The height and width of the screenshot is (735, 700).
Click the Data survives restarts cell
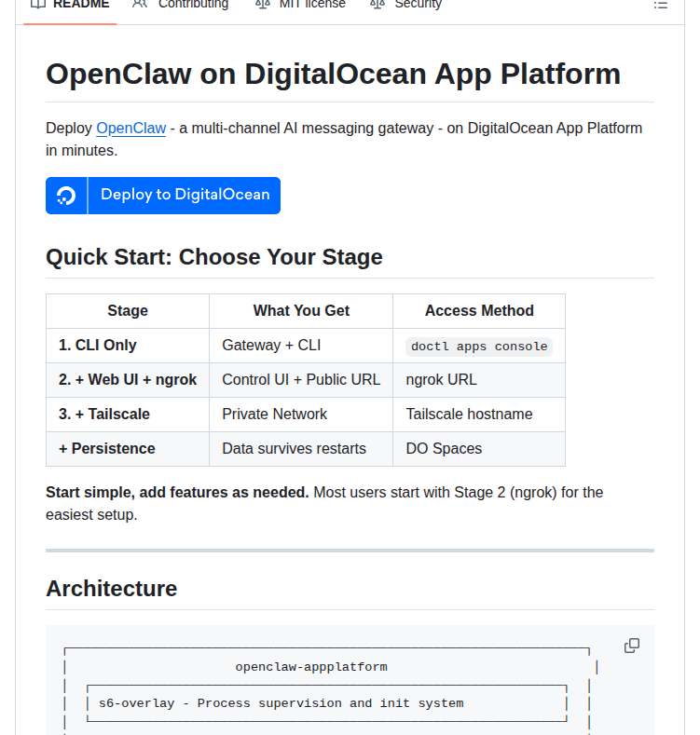[x=301, y=449]
